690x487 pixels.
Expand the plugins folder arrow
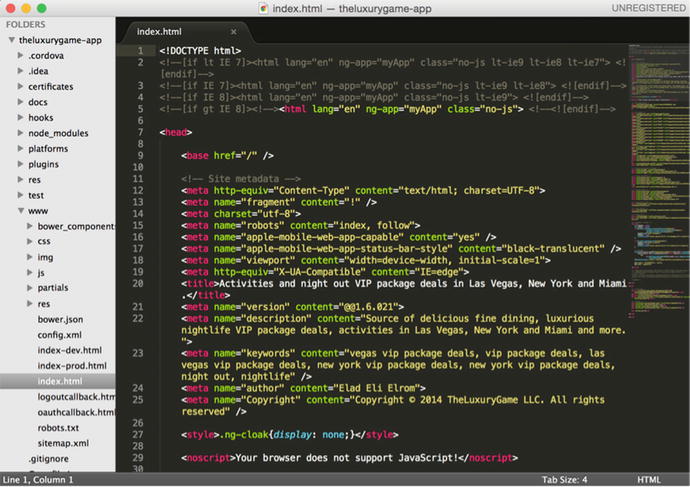point(20,164)
